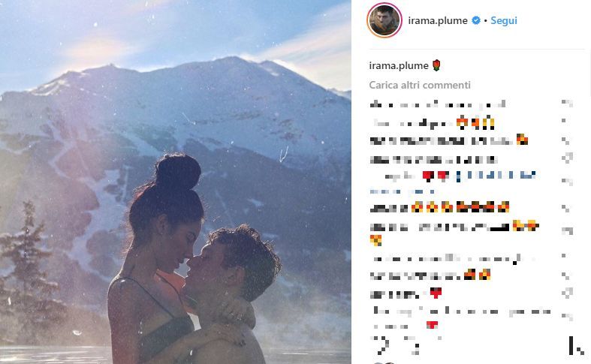Open the photo of the kissing couple
Image resolution: width=591 pixels, height=364 pixels.
[176, 182]
